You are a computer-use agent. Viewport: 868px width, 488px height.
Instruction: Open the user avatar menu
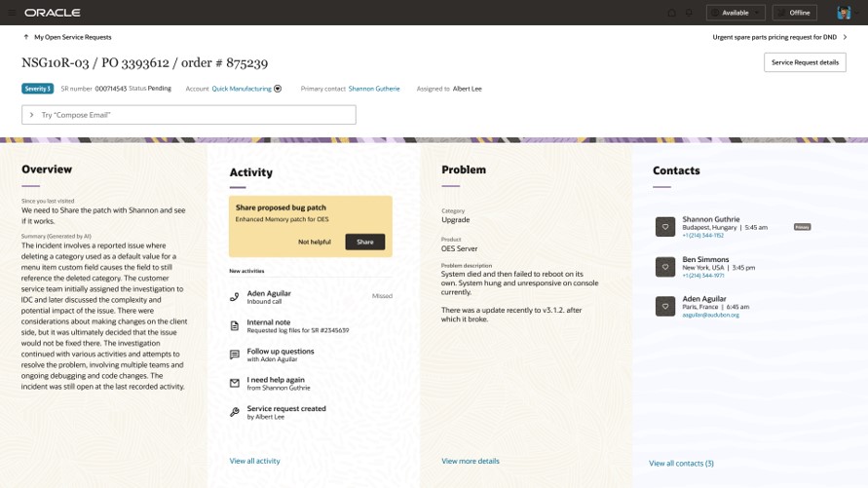coord(844,12)
